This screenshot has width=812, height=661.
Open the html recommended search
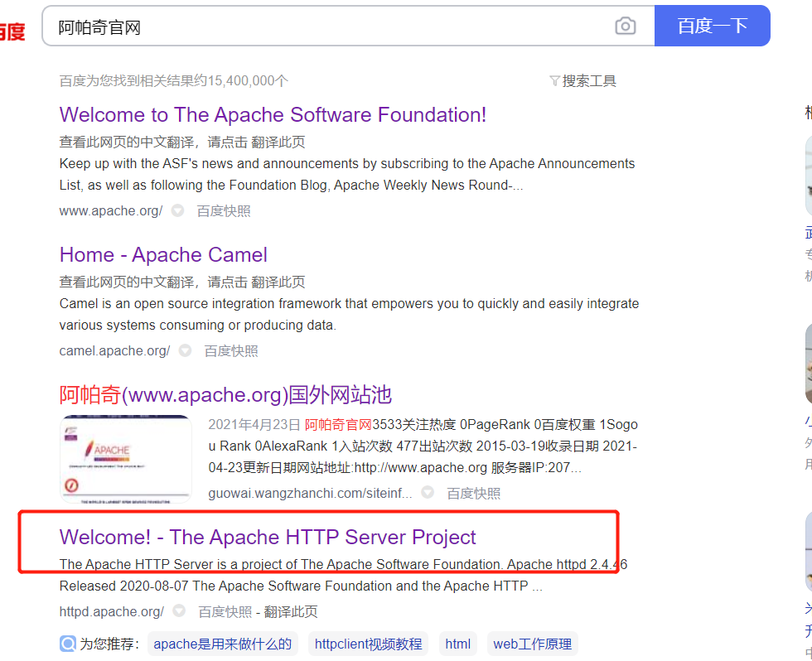(x=458, y=644)
